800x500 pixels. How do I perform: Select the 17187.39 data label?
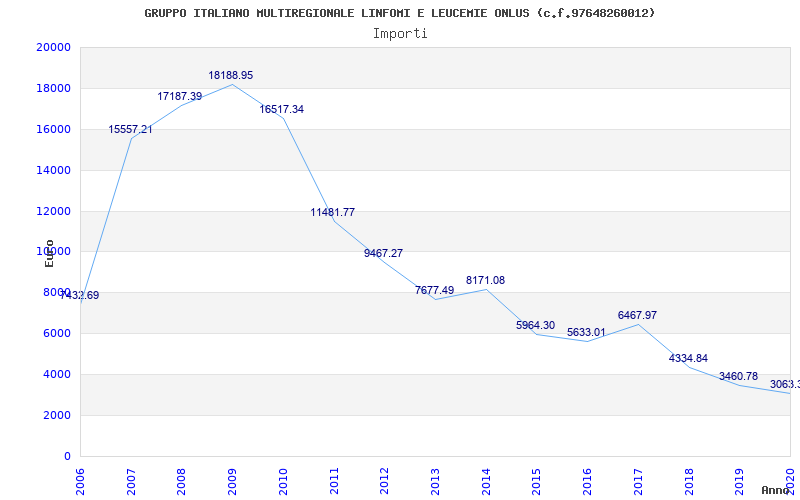(180, 96)
